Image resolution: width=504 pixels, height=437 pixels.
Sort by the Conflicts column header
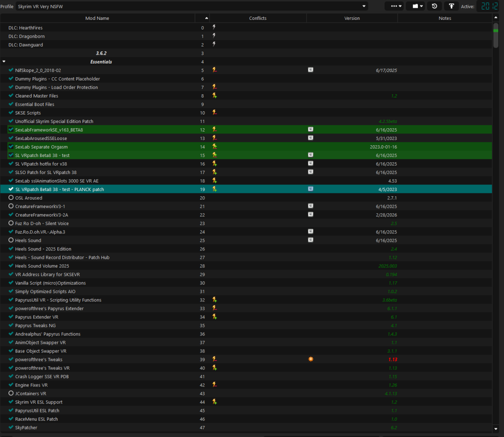258,18
